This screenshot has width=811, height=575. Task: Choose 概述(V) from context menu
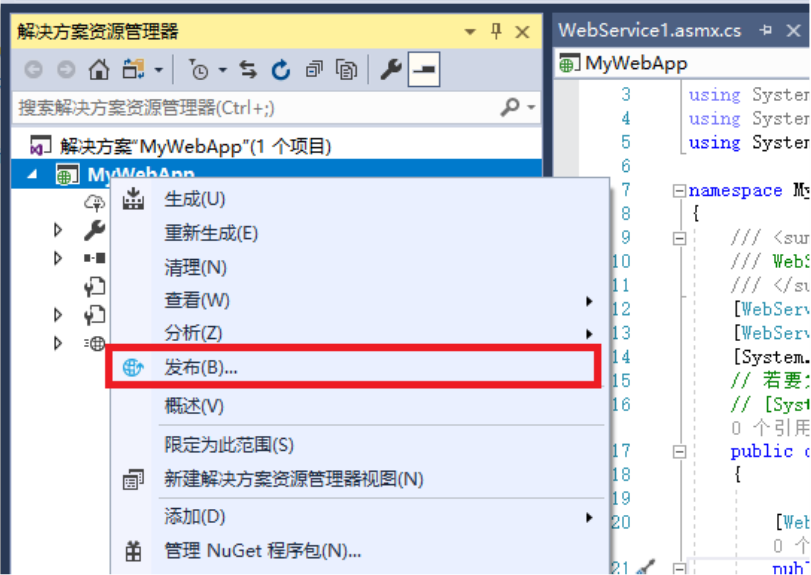pos(361,406)
